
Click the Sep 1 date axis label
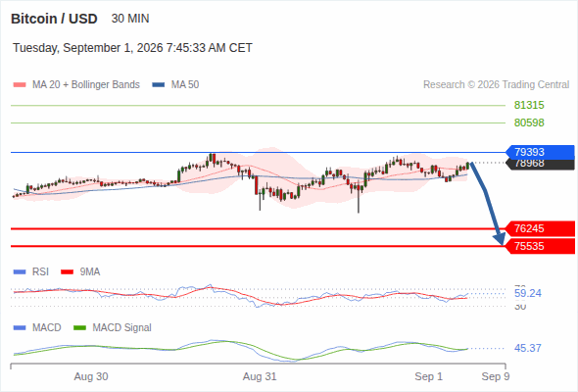(428, 377)
